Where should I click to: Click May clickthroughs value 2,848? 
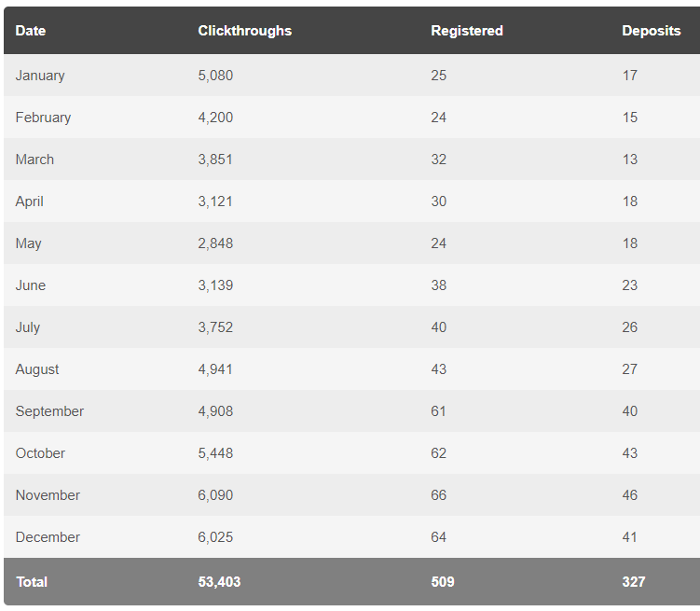215,243
